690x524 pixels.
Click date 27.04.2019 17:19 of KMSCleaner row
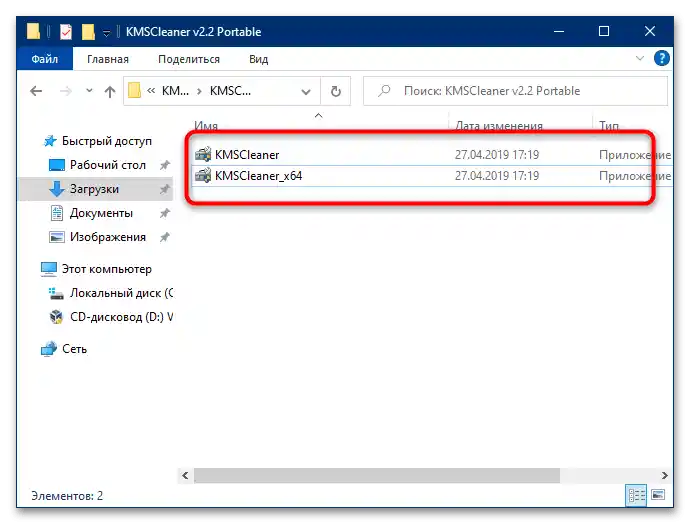tap(497, 155)
